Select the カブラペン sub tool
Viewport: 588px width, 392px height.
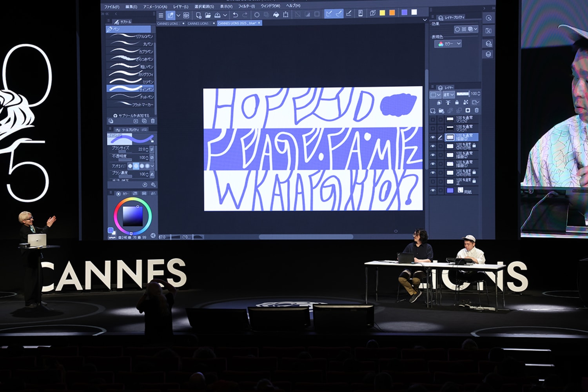(130, 51)
